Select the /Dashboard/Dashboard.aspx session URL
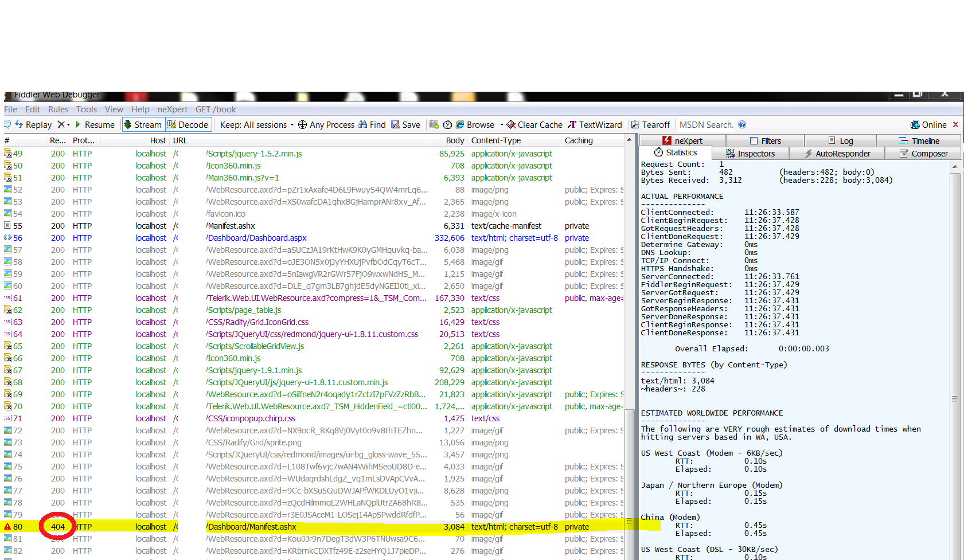Screen dimensions: 964x560 point(256,238)
